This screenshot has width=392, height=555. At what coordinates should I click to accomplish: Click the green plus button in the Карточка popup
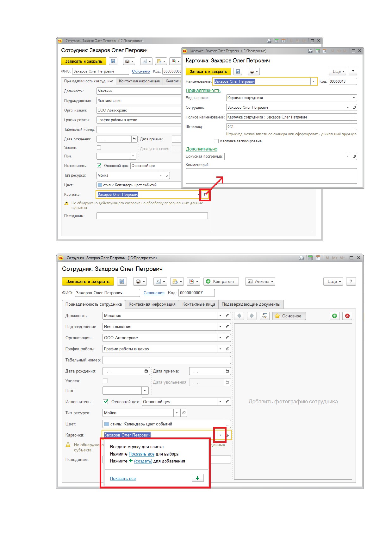[198, 478]
